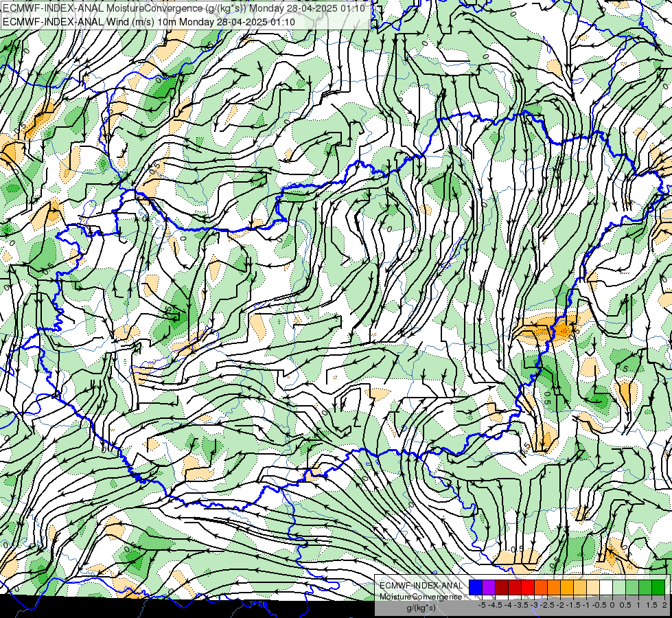The image size is (672, 618).
Task: Click the -3 legend tick label
Action: (x=535, y=605)
